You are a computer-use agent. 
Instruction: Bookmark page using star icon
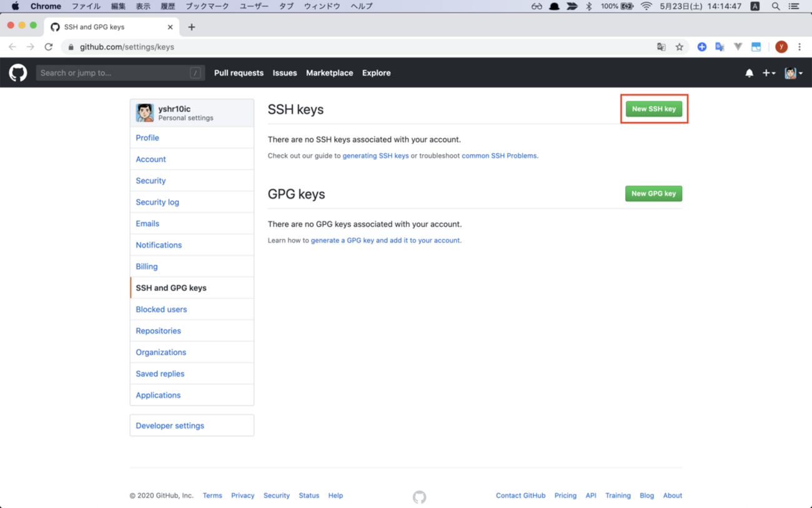pyautogui.click(x=680, y=47)
